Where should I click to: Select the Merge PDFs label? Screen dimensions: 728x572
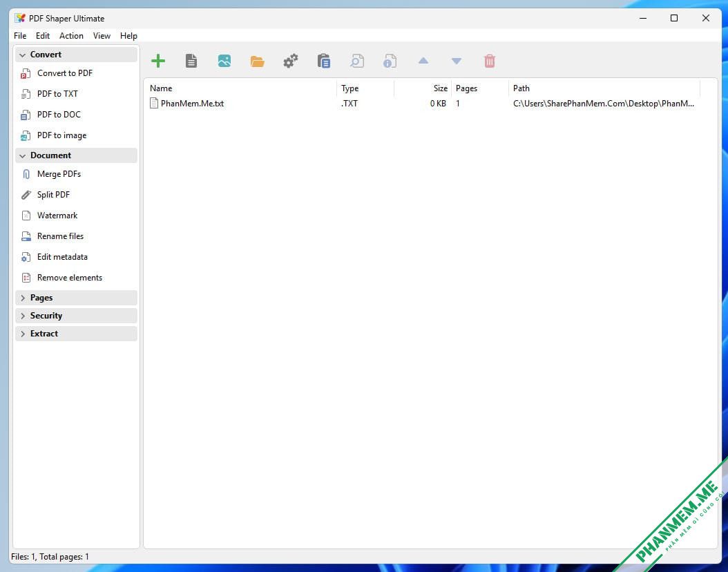point(59,173)
